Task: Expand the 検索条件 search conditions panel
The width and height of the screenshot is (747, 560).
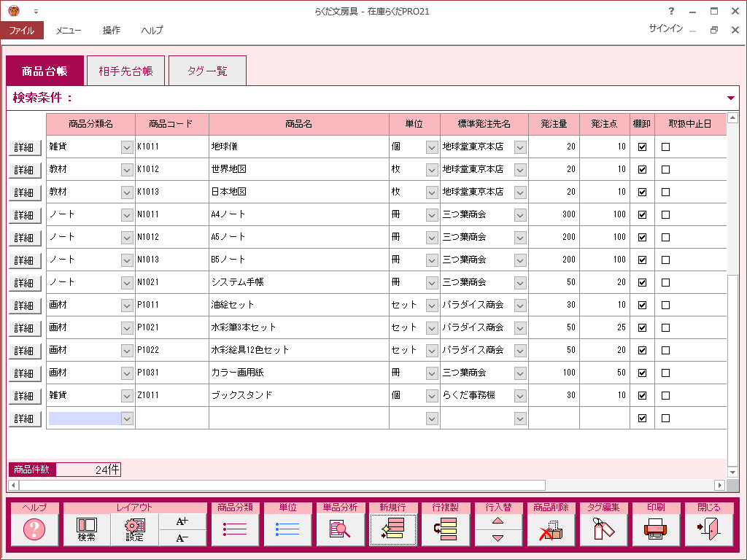Action: click(x=731, y=98)
